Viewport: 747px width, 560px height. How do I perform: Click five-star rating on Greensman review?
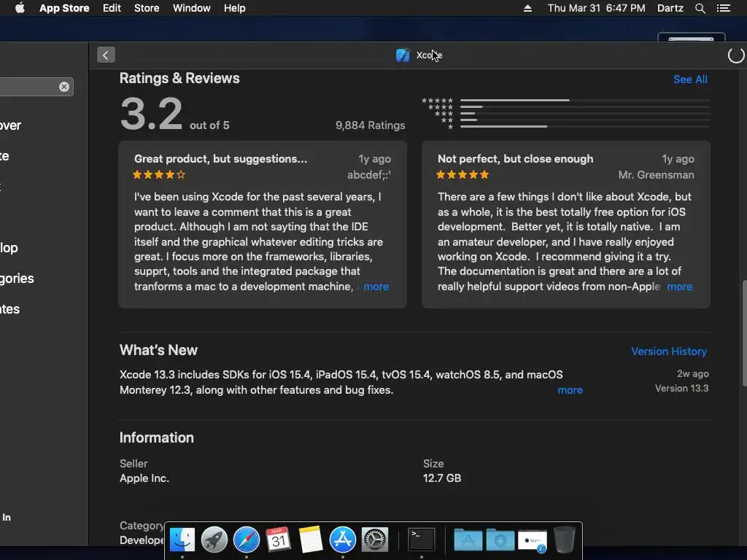(x=462, y=175)
